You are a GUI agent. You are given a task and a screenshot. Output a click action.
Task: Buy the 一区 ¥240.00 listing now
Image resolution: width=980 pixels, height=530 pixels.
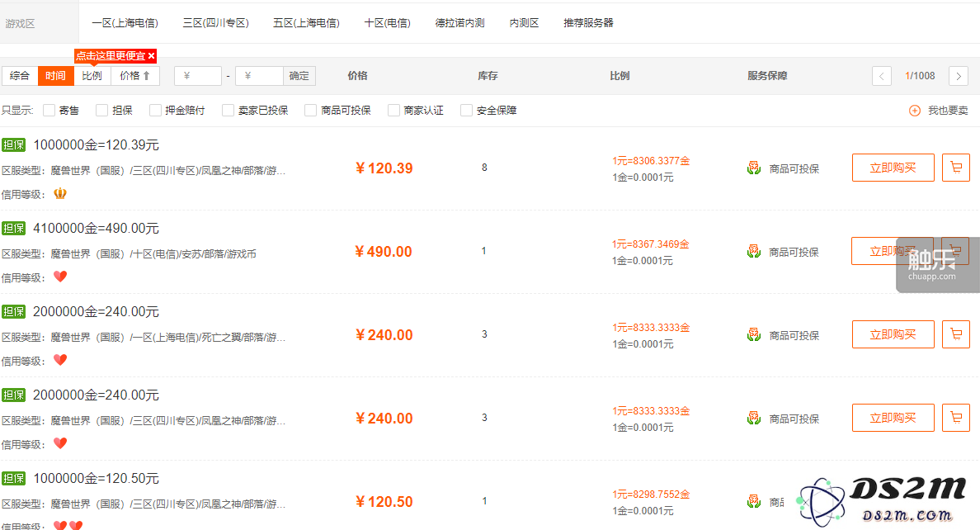click(x=893, y=334)
